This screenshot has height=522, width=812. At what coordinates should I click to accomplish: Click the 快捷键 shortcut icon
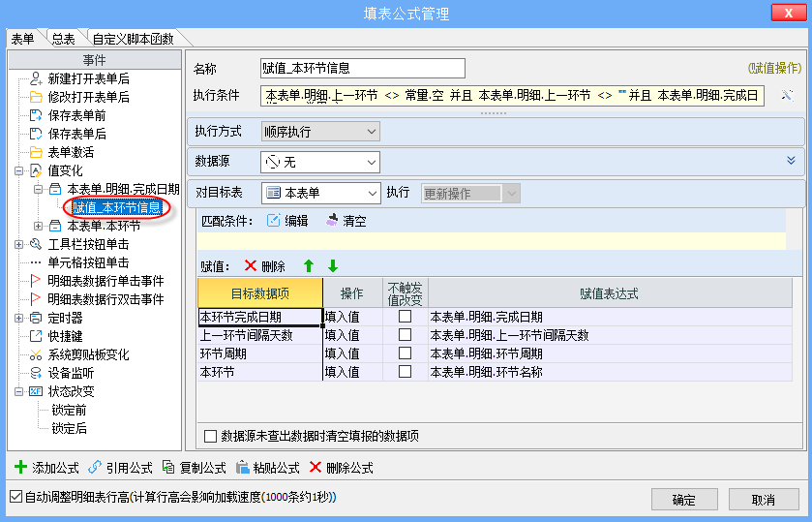(x=36, y=336)
